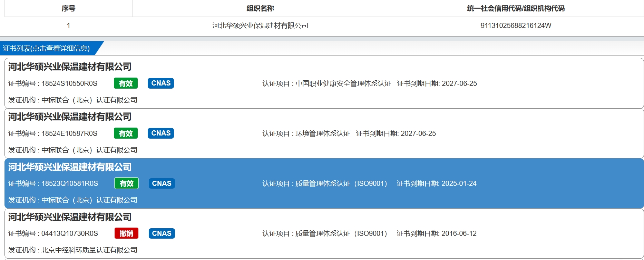Click the 证书列表(点击查看详细信息) tab header
644x260 pixels.
48,48
